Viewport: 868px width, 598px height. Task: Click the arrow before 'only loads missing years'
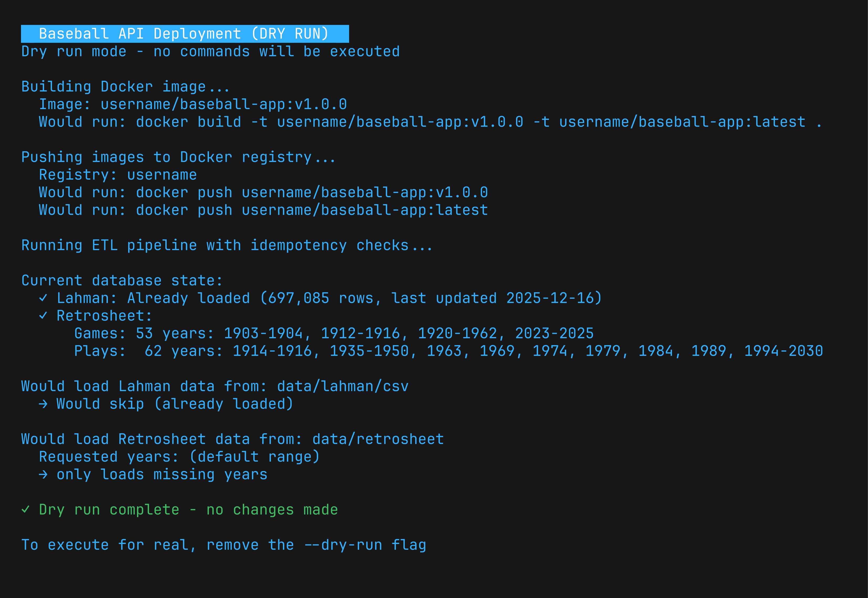click(43, 475)
